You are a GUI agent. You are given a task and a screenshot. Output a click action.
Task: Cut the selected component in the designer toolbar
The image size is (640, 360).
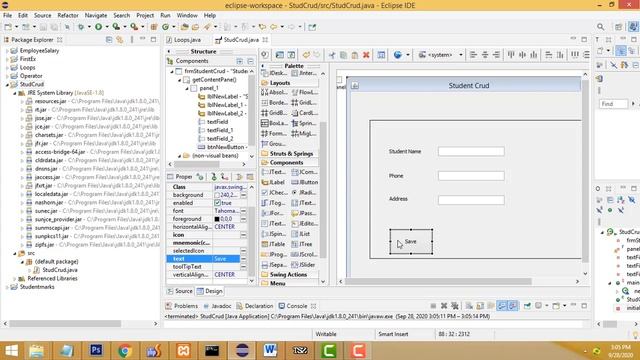point(332,55)
